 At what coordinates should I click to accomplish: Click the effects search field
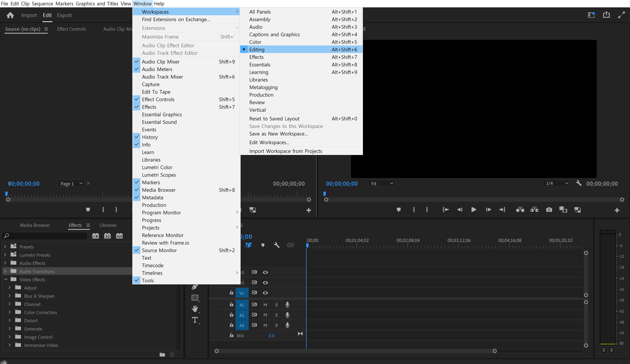pyautogui.click(x=47, y=236)
